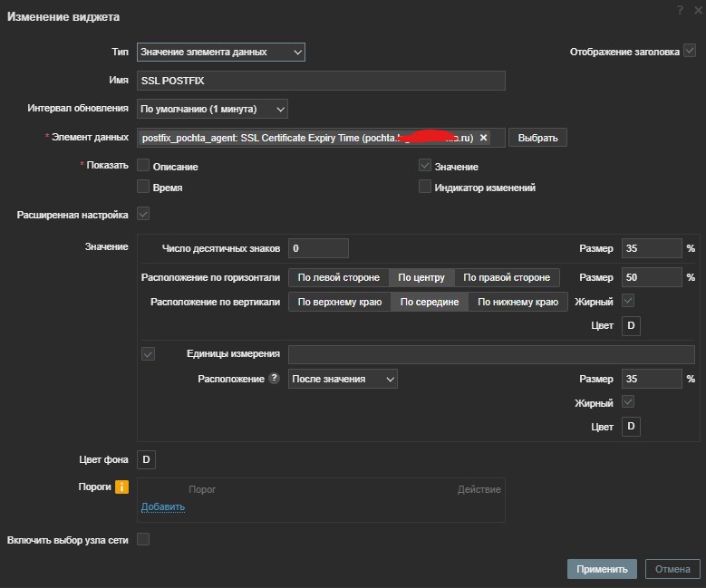Click the Имя input field
Image resolution: width=706 pixels, height=588 pixels.
(321, 81)
